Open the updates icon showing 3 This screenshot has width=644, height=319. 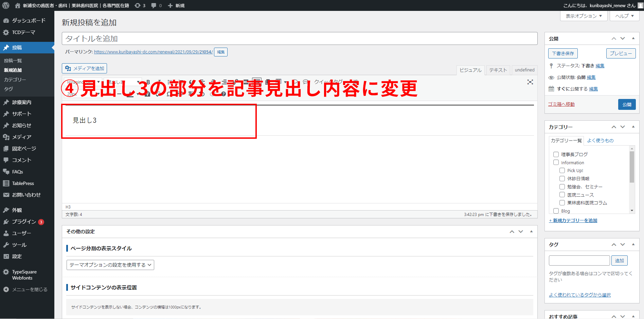tap(140, 5)
